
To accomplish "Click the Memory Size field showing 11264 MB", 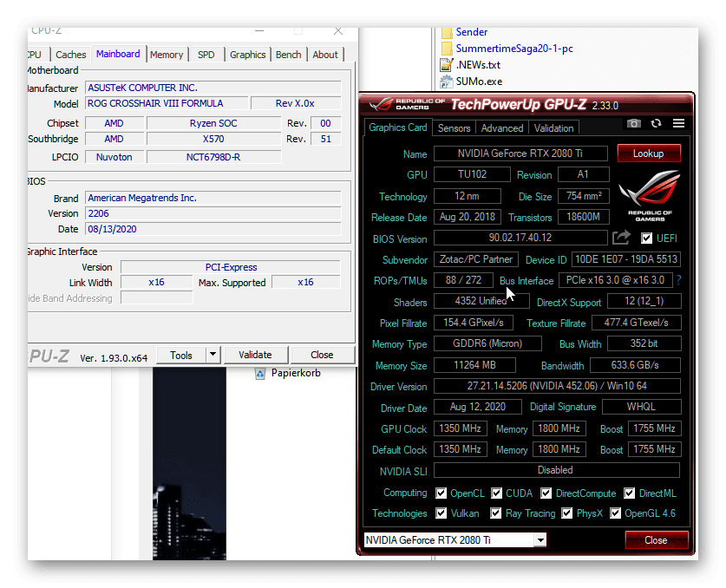I will 474,365.
